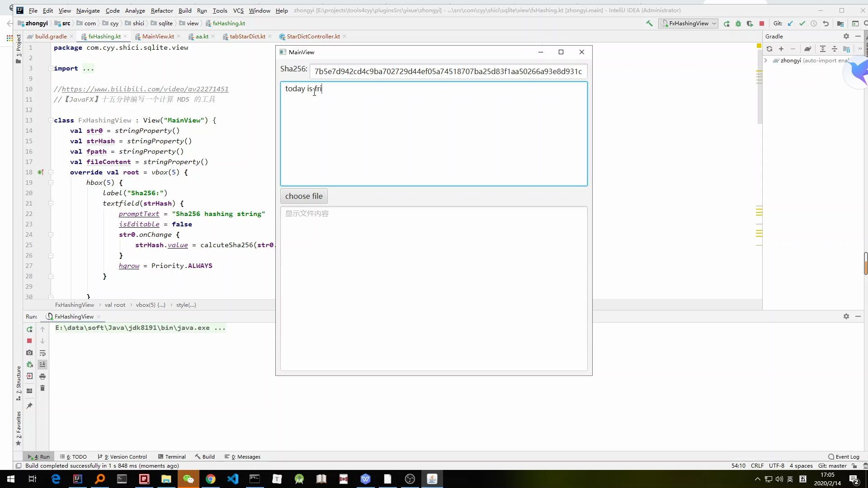Open Chrome from the Windows taskbar
868x488 pixels.
(211, 479)
